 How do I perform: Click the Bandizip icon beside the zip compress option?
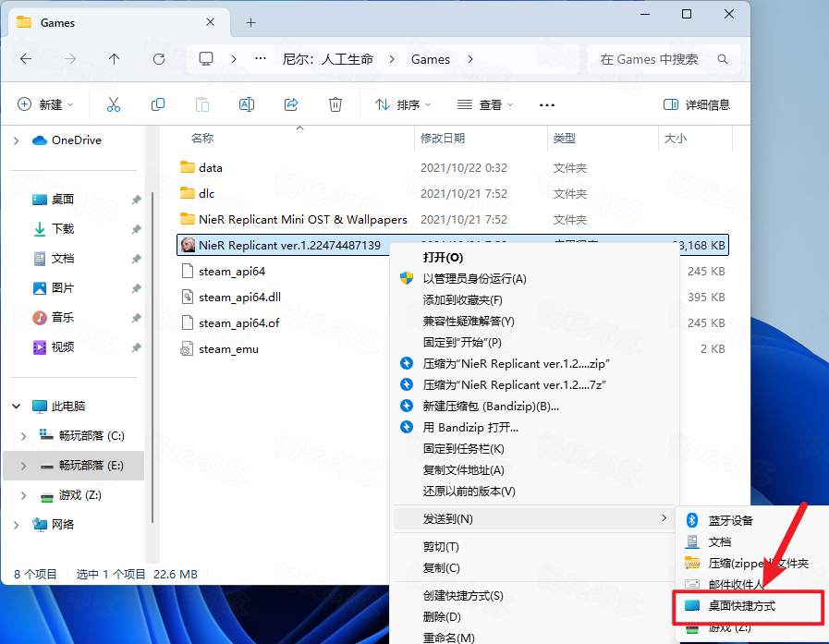[x=406, y=364]
